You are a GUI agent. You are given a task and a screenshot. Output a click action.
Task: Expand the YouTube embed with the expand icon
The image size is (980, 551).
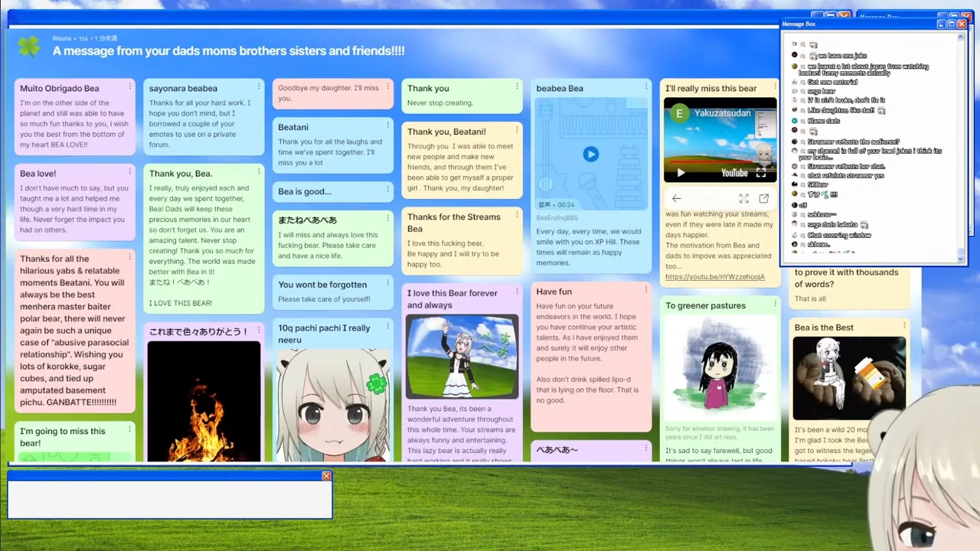743,199
